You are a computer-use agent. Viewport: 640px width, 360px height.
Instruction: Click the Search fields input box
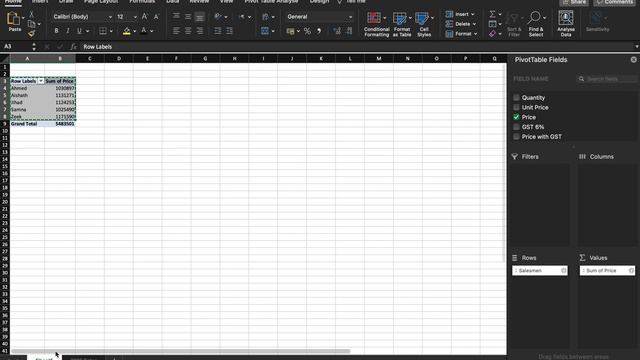click(607, 79)
